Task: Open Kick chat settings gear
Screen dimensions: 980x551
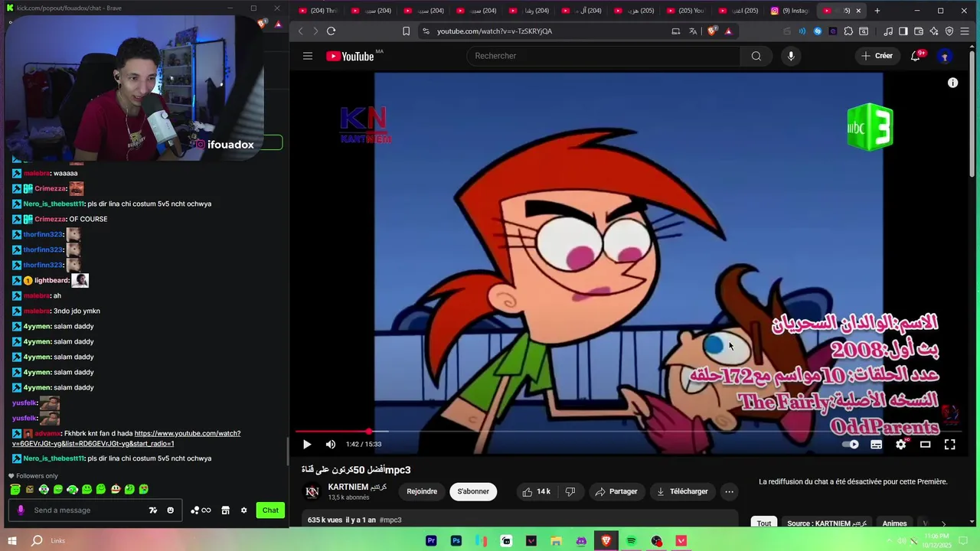Action: [243, 510]
